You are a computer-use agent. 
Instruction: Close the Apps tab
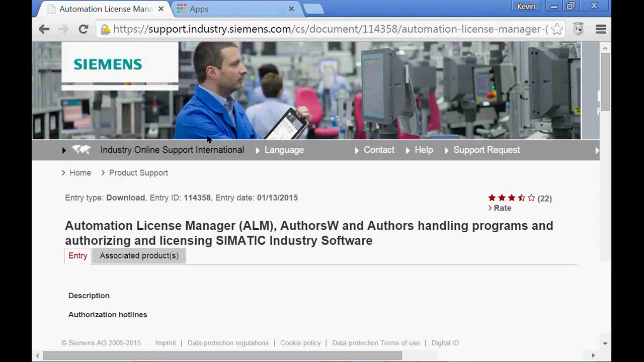coord(291,9)
